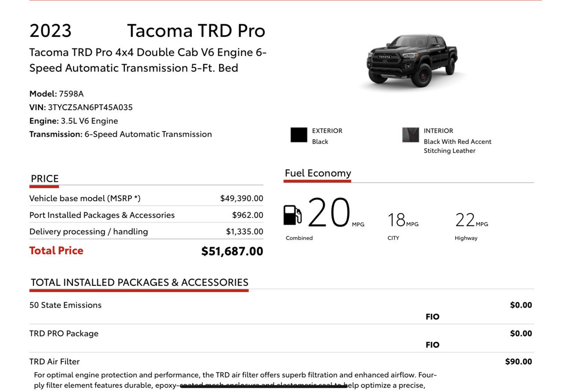
Task: Click the $90.00 air filter price
Action: coord(519,362)
